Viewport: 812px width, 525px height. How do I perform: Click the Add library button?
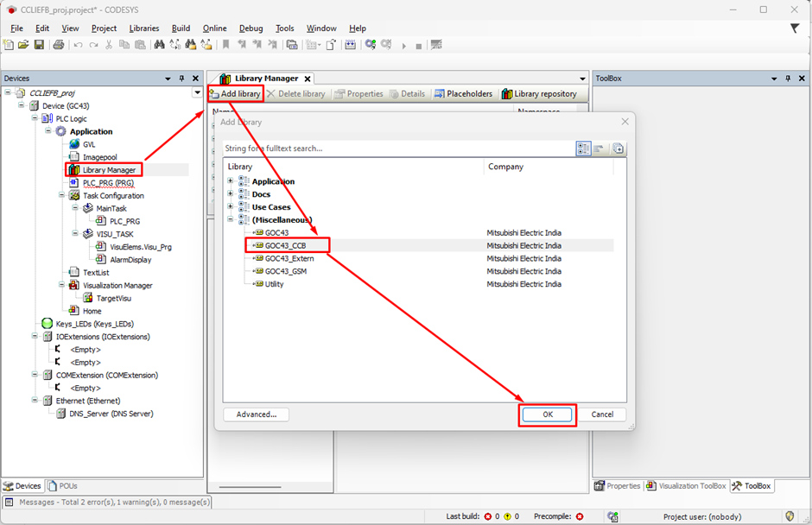[235, 94]
